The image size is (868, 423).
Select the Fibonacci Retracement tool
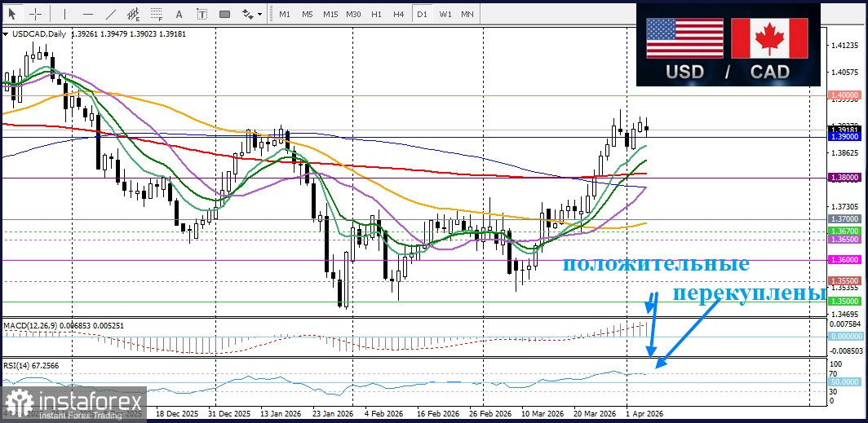tap(157, 14)
